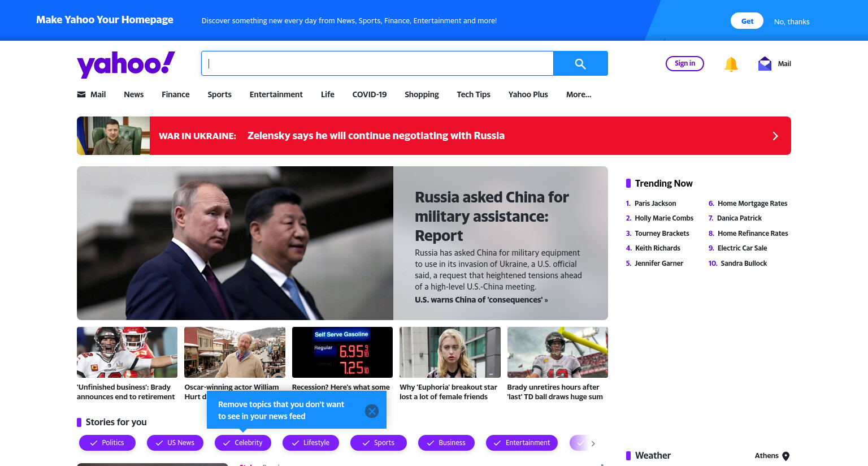This screenshot has height=466, width=868.
Task: Click the magnifier search button
Action: [x=580, y=63]
